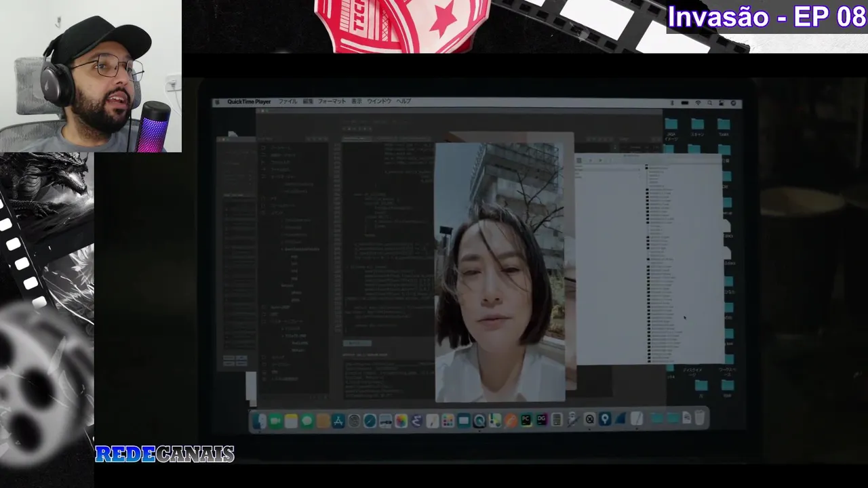This screenshot has height=488, width=868.
Task: Open DataGrip from the Dock
Action: click(542, 420)
